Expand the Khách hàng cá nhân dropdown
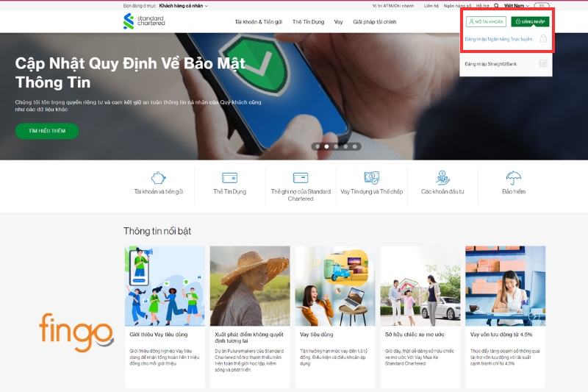 183,6
